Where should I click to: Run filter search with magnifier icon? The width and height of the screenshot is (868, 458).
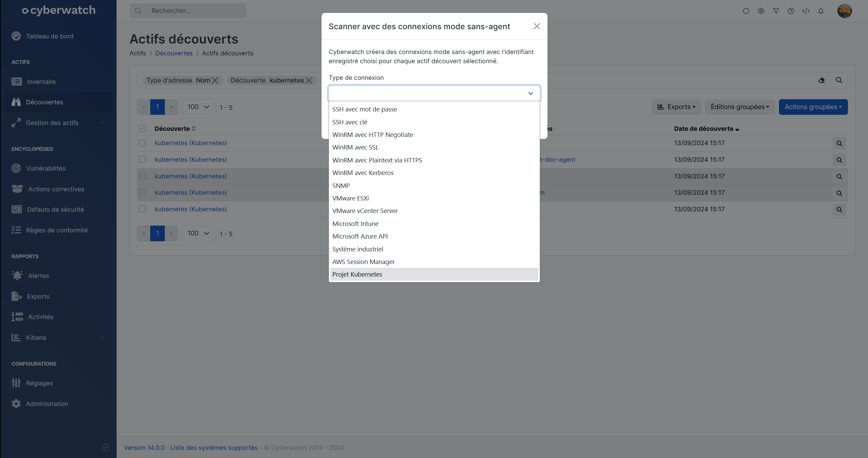click(839, 80)
